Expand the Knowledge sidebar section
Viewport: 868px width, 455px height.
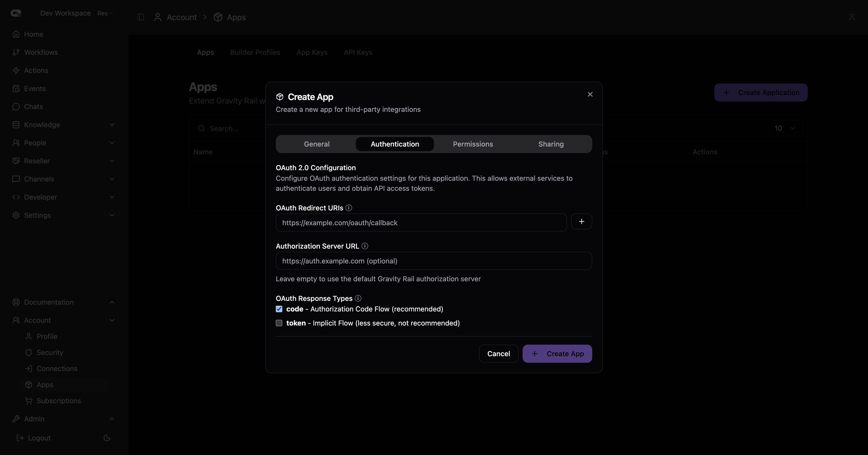click(112, 125)
